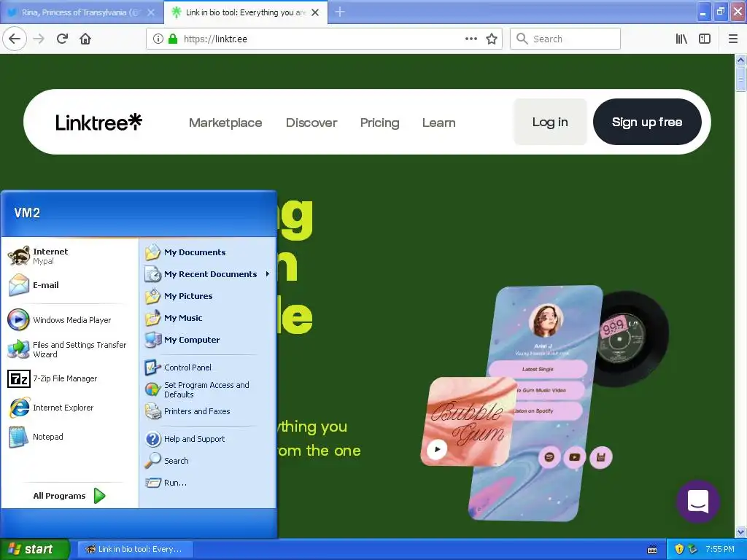Open My Music folder

(x=208, y=318)
